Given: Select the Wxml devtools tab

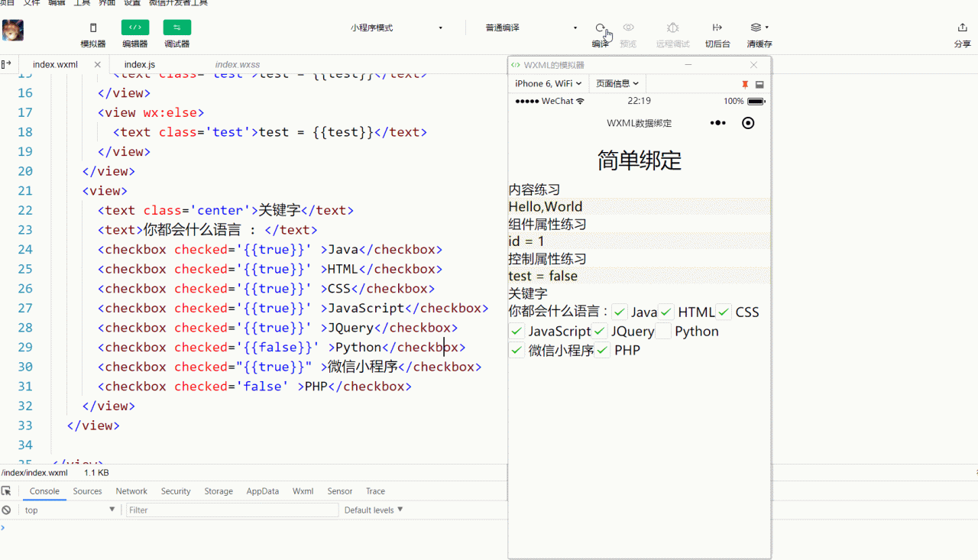Looking at the screenshot, I should 303,491.
